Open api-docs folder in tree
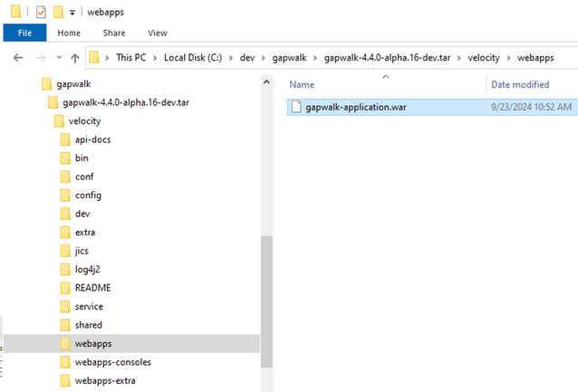 coord(93,139)
